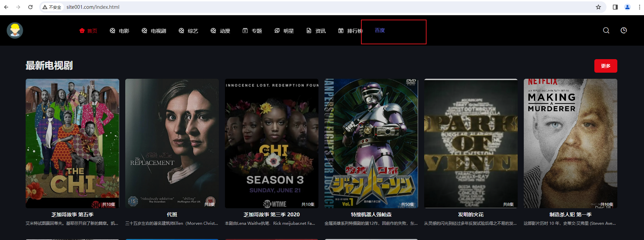Click description starting 本剧由Lena Waithe执笔
Screen dimensions: 644x240
tap(270, 223)
